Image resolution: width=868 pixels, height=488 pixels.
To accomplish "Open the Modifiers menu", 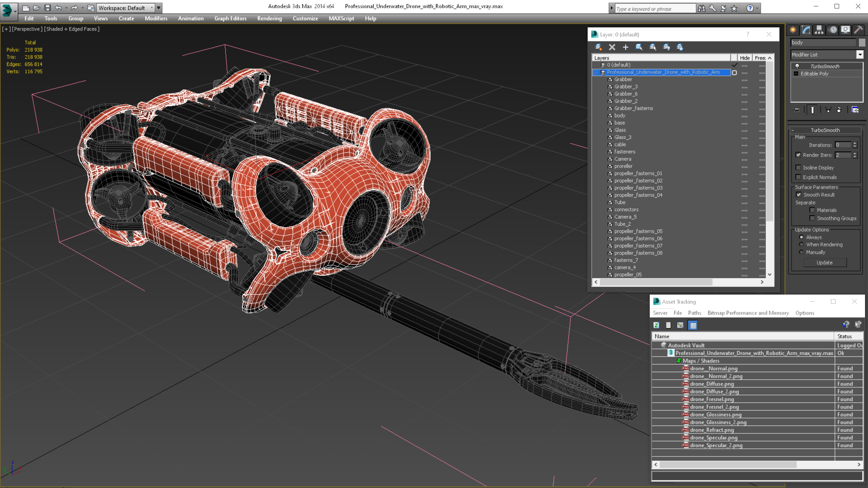I will click(156, 18).
